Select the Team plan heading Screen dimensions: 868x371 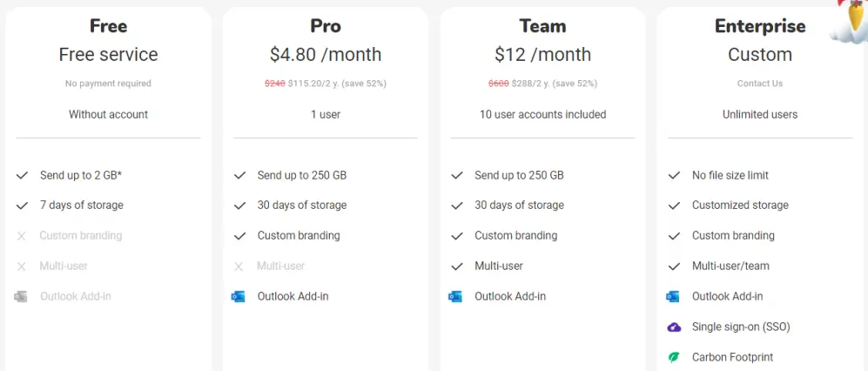(x=542, y=25)
